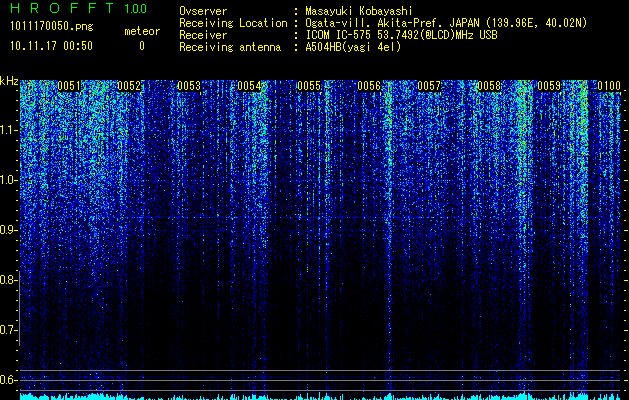
Task: Click the Receiver field label
Action: coord(203,35)
